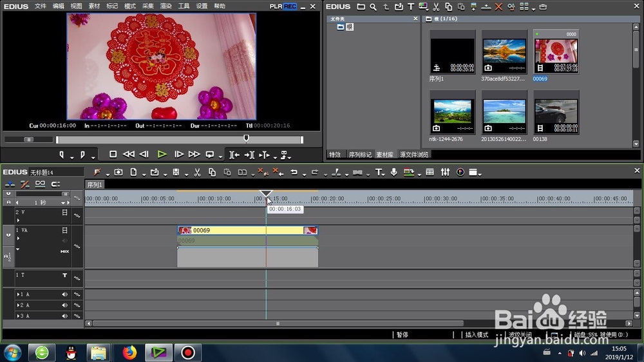
Task: Open the title creation T tool
Action: click(x=378, y=172)
